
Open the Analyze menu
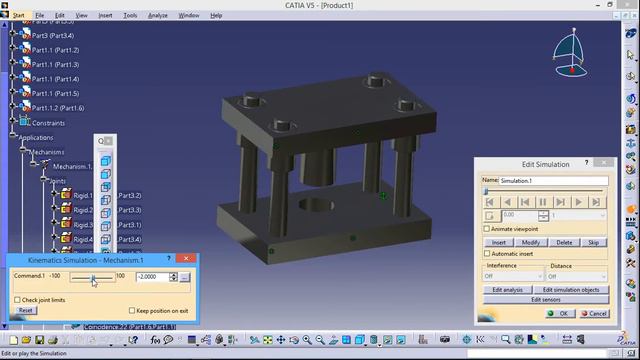(x=158, y=16)
